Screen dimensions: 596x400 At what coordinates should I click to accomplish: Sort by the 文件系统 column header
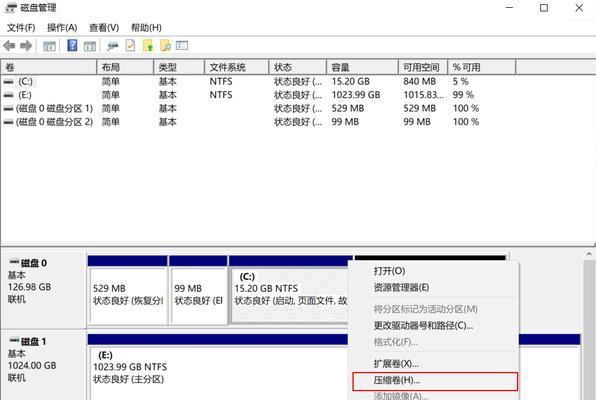pos(236,67)
